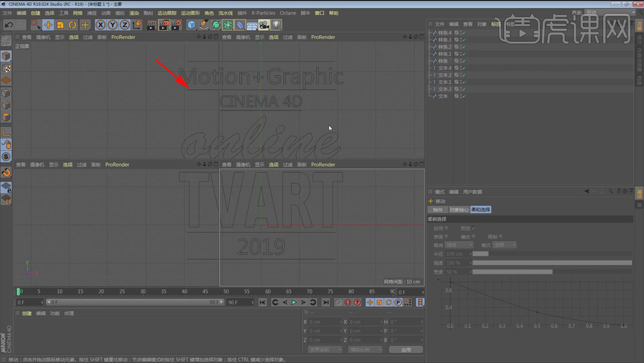Switch to Polygons mode in left sidebar
Image resolution: width=644 pixels, height=363 pixels.
coord(6,118)
